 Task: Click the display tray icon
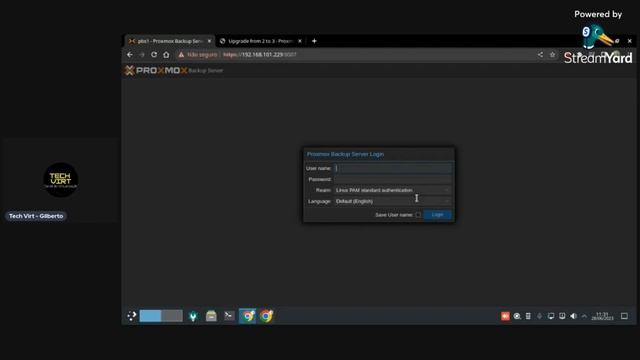[551, 316]
